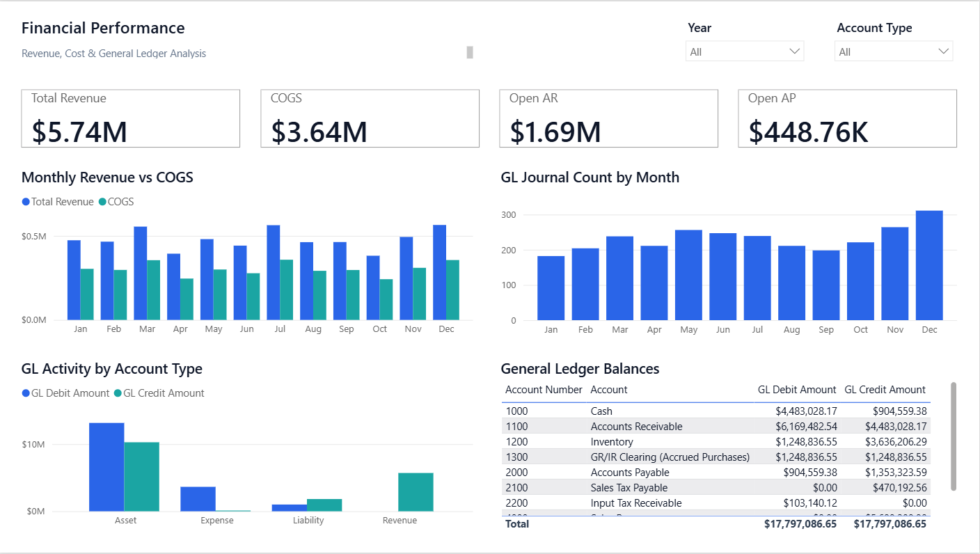The image size is (980, 554).
Task: Click the Financial Performance report title
Action: tap(103, 28)
